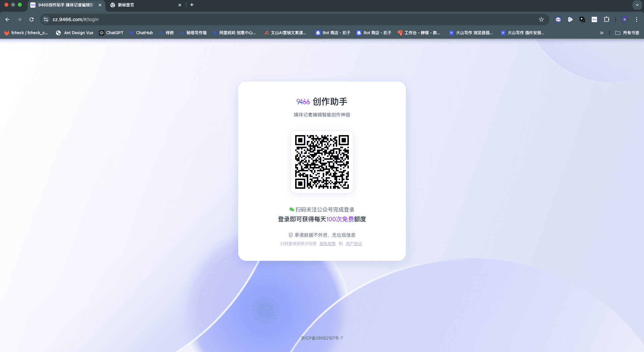Click the login QR code image
Screen dimensions: 644x352
tap(322, 162)
